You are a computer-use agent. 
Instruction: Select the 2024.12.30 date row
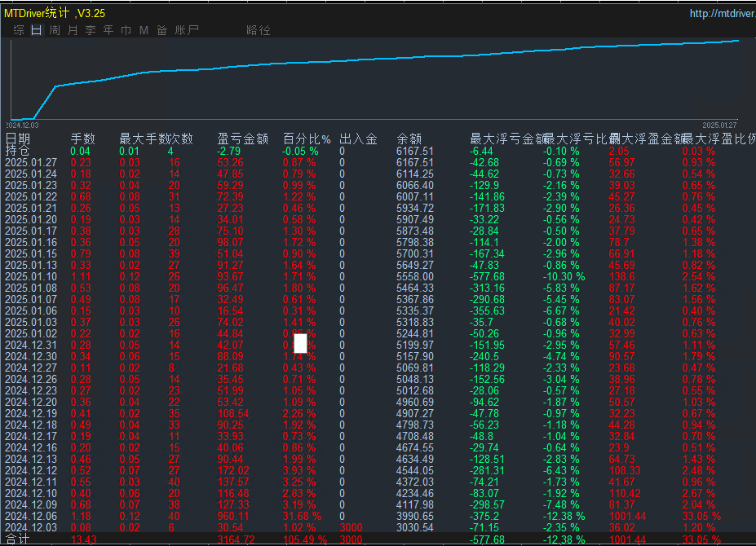click(31, 357)
